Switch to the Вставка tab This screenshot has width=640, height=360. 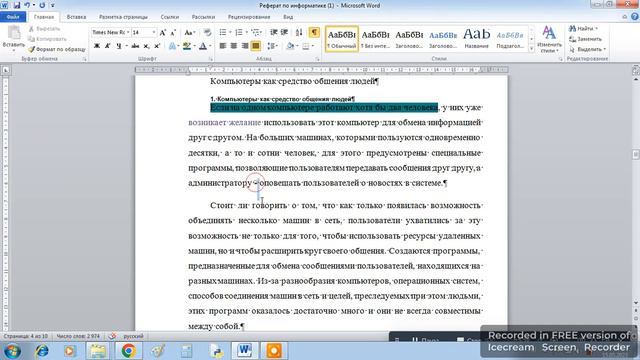click(x=76, y=17)
